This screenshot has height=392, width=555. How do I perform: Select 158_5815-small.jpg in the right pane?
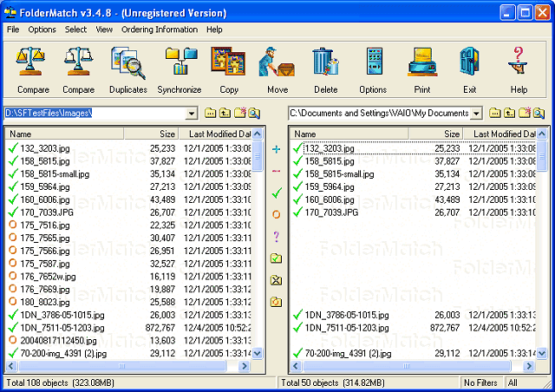(414, 173)
